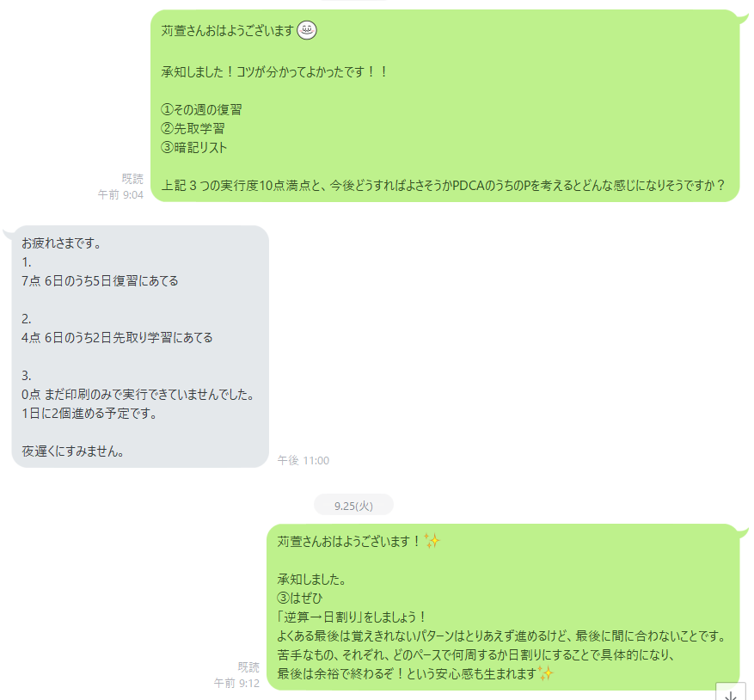Viewport: 754px width, 700px height.
Task: Click text 7点 6日のうち5日復習にあてる
Action: (x=100, y=281)
